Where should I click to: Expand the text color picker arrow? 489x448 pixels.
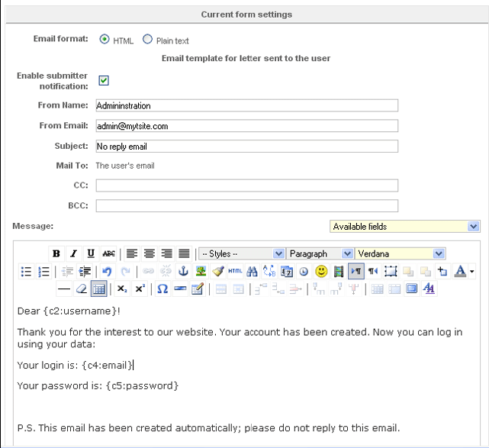[x=472, y=272]
